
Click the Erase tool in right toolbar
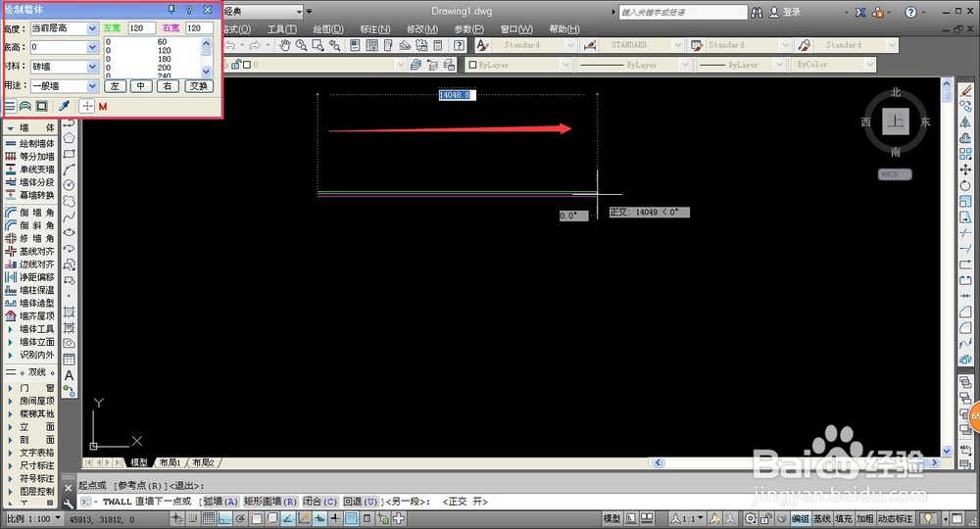pos(965,90)
